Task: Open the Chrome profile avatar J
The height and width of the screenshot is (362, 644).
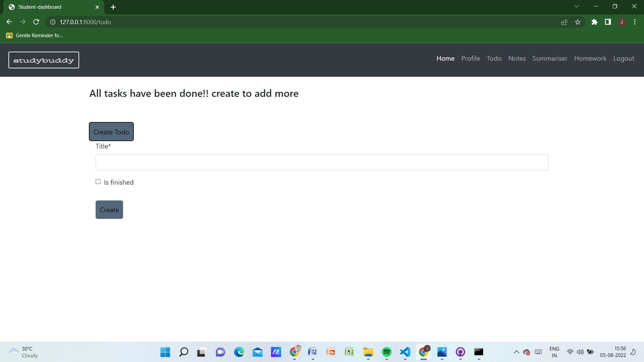Action: (x=622, y=22)
